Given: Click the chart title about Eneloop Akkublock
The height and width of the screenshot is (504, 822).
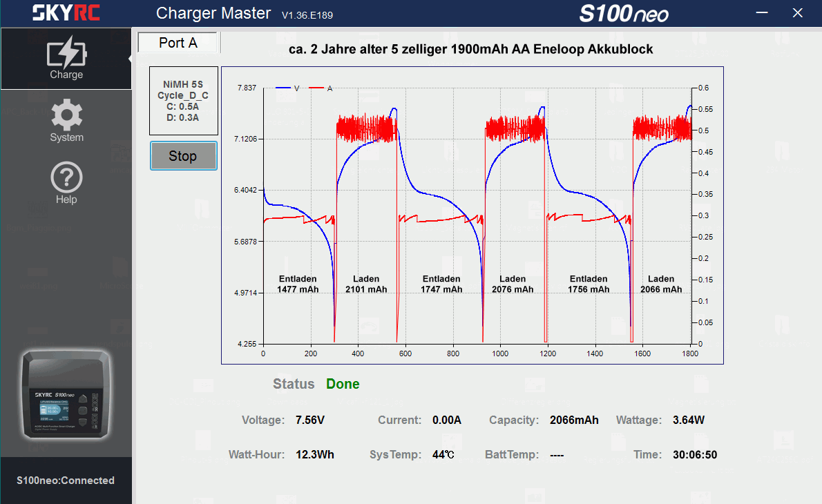Looking at the screenshot, I should pos(470,49).
